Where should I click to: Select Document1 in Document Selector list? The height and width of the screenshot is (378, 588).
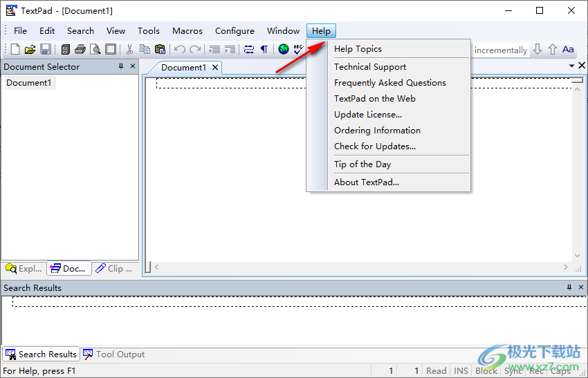29,83
